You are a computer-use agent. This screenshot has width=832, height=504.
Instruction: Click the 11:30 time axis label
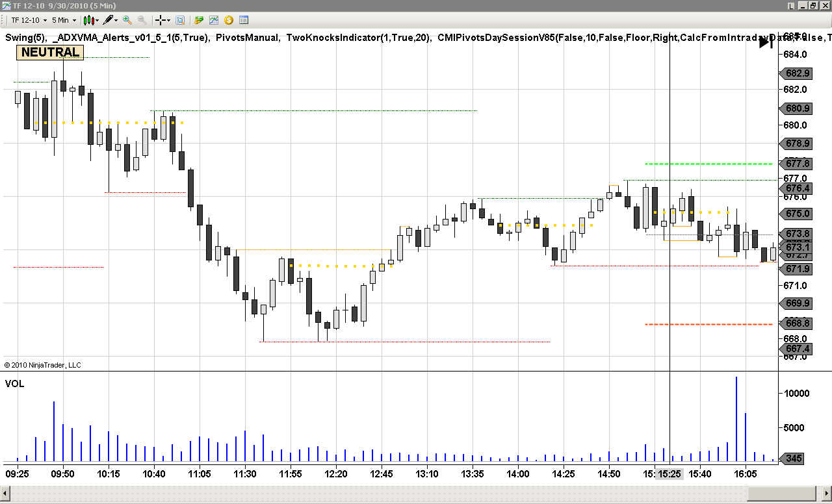(x=244, y=474)
